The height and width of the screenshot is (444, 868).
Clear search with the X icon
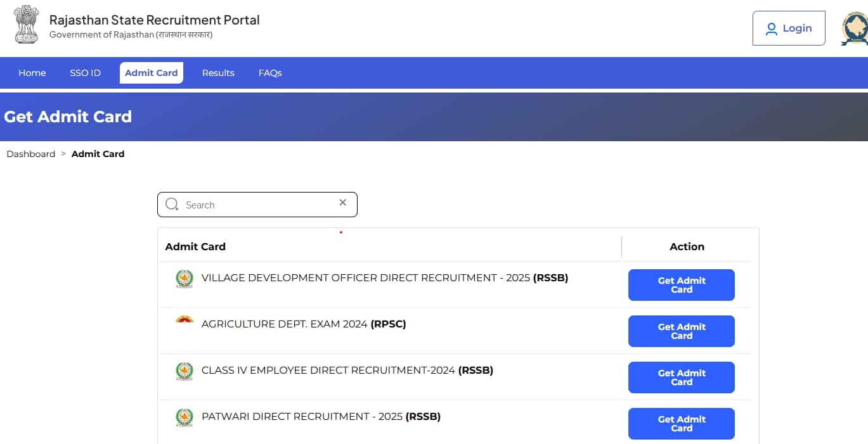pyautogui.click(x=343, y=203)
